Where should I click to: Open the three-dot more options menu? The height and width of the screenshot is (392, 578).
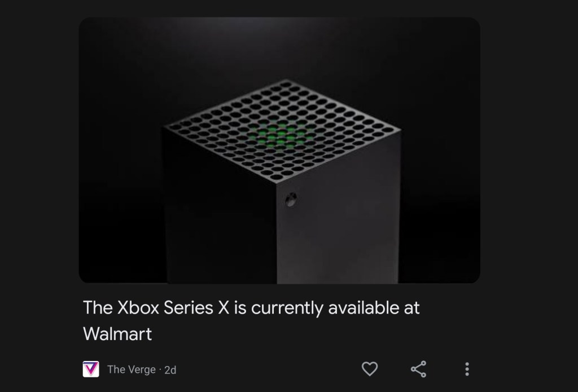467,369
